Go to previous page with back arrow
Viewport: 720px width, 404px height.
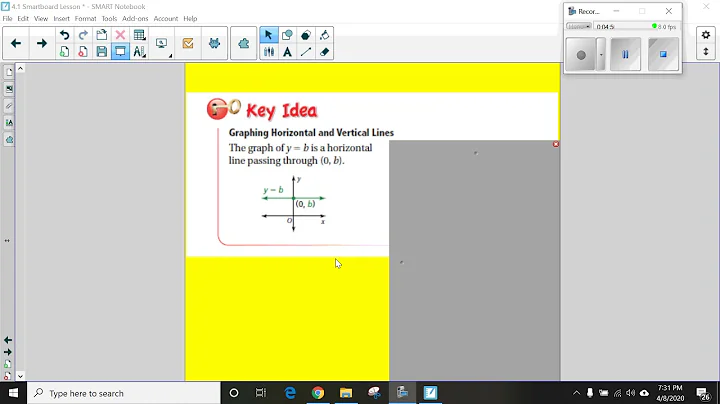[x=16, y=44]
